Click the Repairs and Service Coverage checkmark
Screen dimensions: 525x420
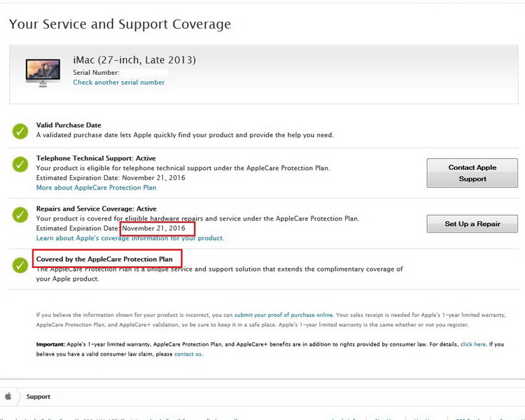[20, 216]
